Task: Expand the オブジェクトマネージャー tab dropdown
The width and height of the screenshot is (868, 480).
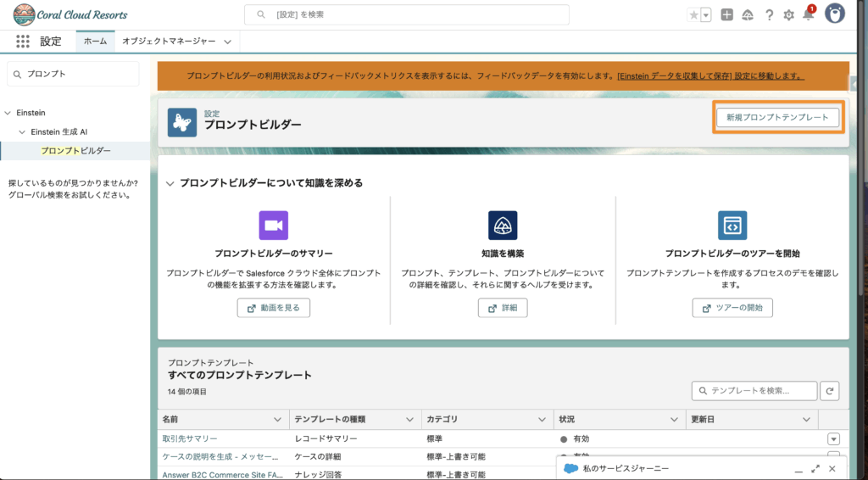Action: click(226, 41)
